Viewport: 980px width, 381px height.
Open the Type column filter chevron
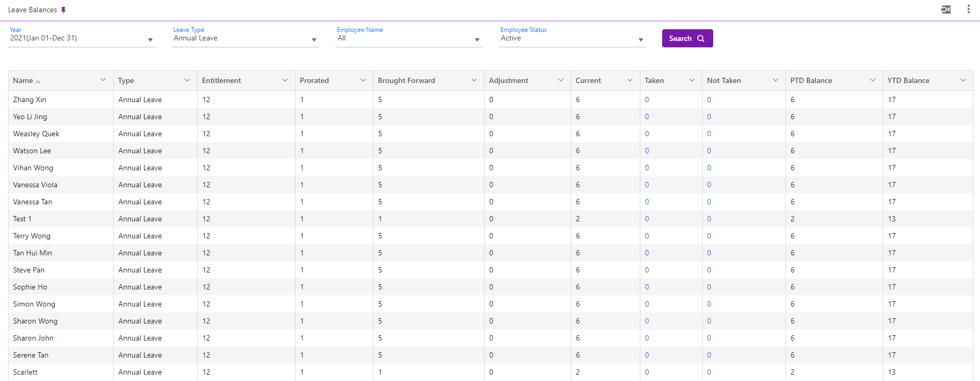tap(187, 80)
